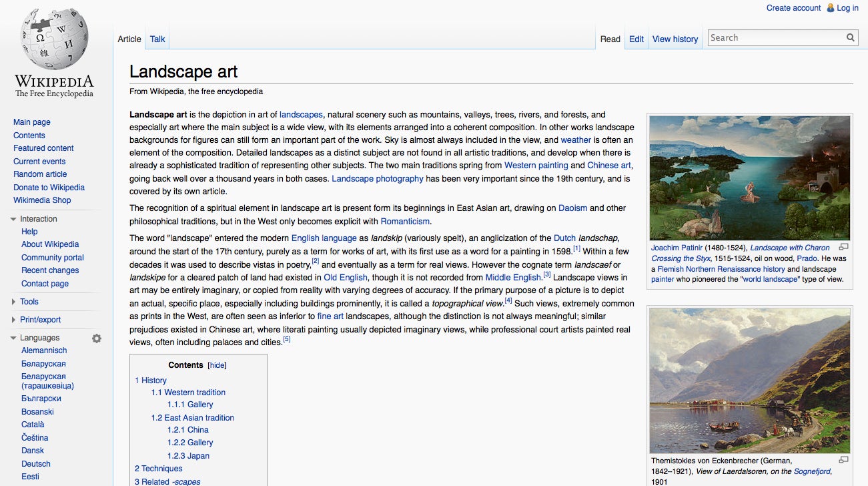Follow the Daoism link
This screenshot has height=486, width=868.
[x=572, y=208]
